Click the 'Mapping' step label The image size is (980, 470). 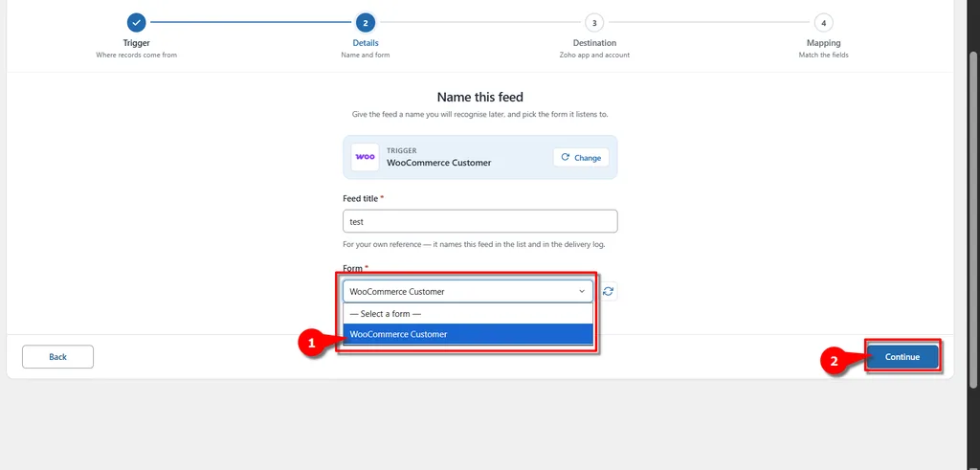824,43
